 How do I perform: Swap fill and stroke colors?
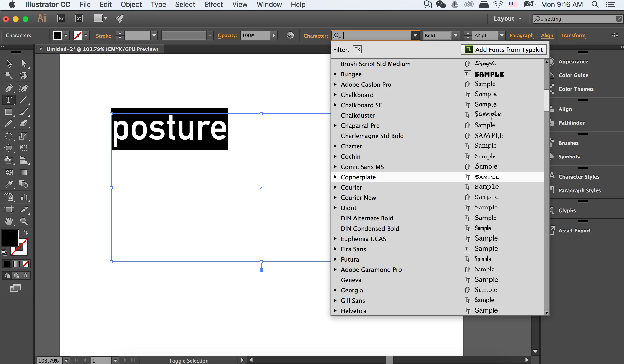coord(26,232)
